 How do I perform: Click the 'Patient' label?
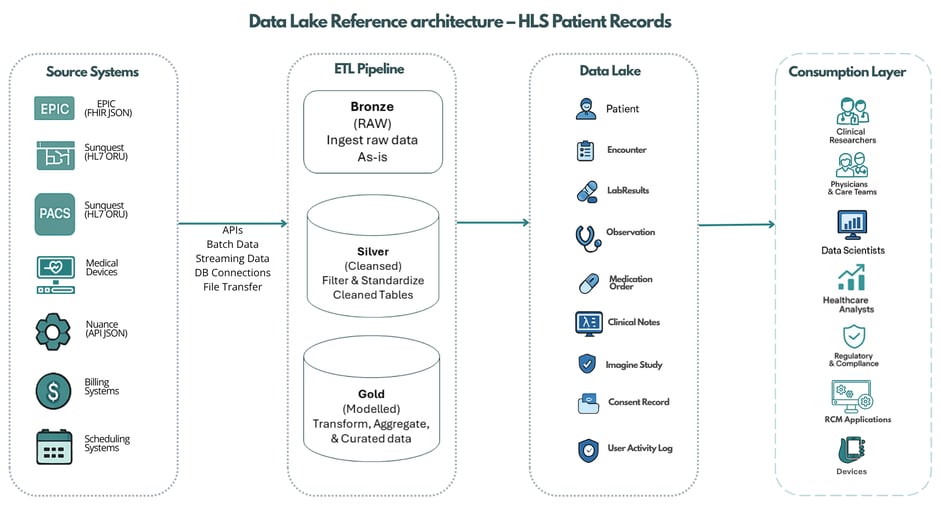(622, 109)
